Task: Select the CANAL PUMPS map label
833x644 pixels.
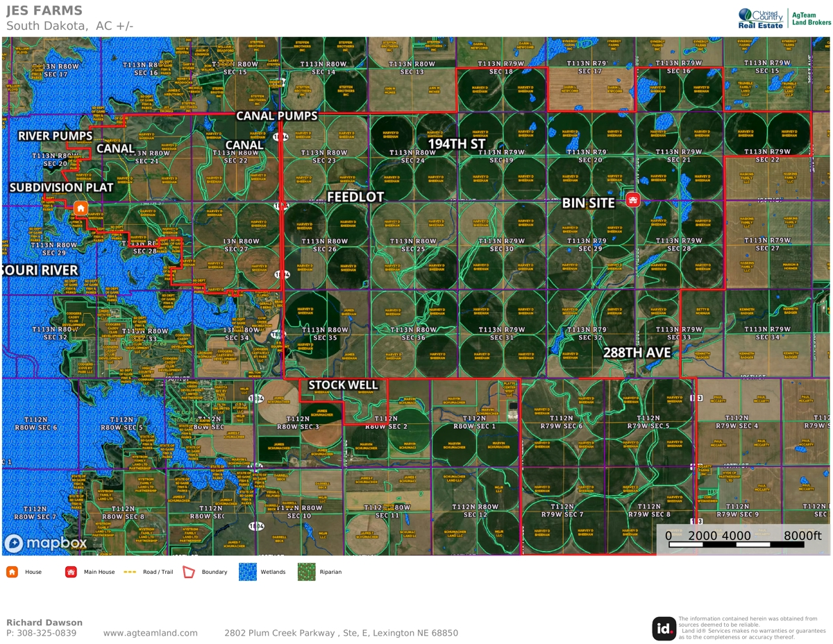Action: click(x=276, y=115)
